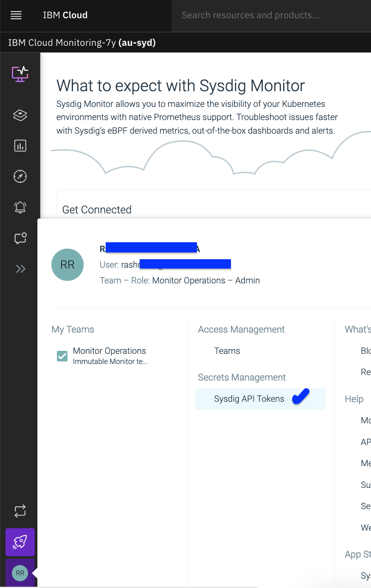Expand the sidebar with double chevron
Screen dimensions: 371x588
(x=20, y=269)
